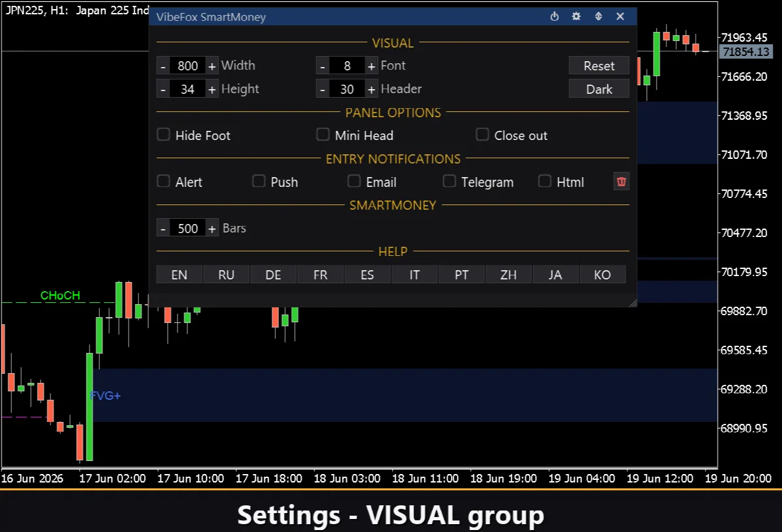This screenshot has width=782, height=532.
Task: Select KO help language
Action: pos(603,275)
